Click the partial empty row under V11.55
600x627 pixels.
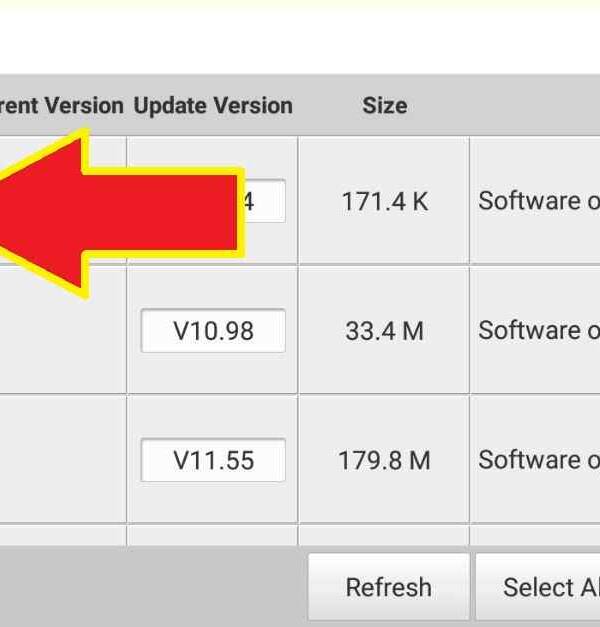300,535
